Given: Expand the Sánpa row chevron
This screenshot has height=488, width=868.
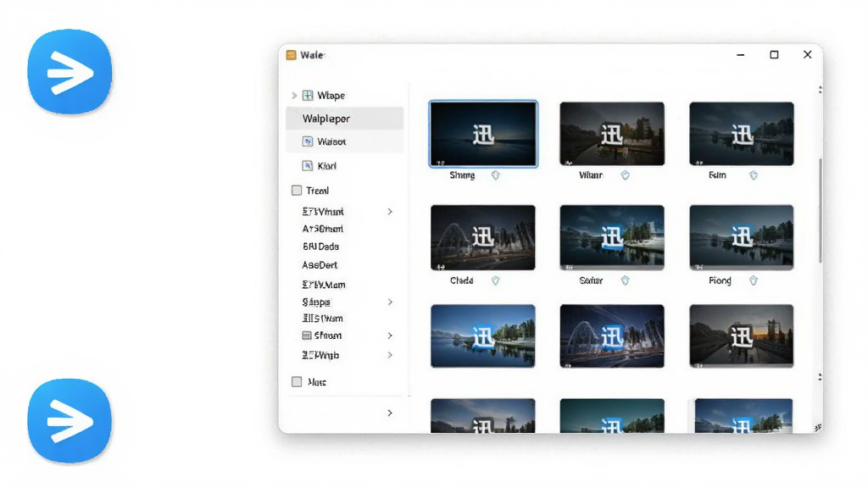Looking at the screenshot, I should 390,302.
